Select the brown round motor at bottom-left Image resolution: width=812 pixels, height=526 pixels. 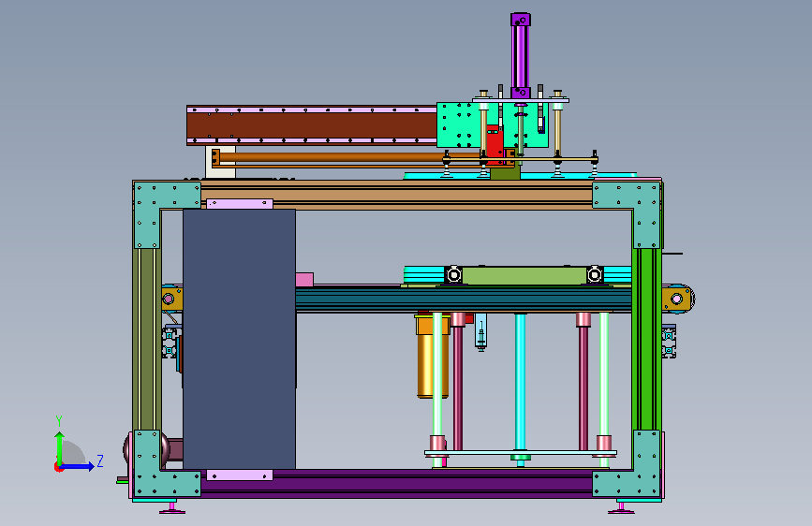click(x=147, y=449)
